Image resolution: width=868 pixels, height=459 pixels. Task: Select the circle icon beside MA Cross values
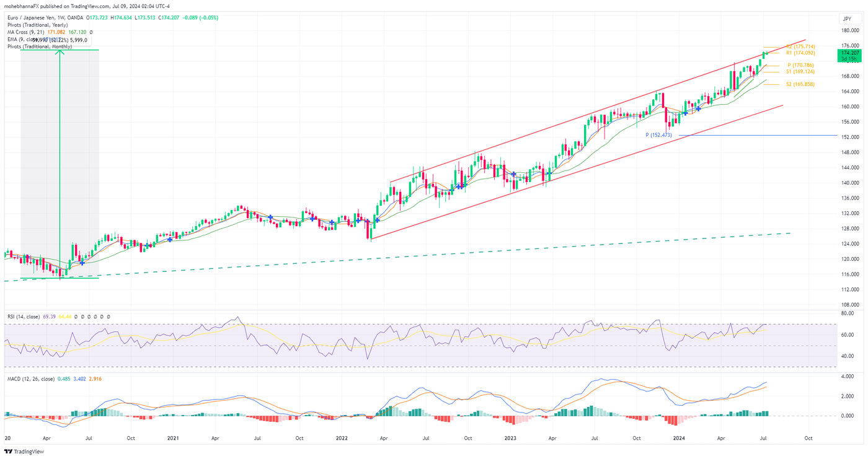[x=91, y=32]
